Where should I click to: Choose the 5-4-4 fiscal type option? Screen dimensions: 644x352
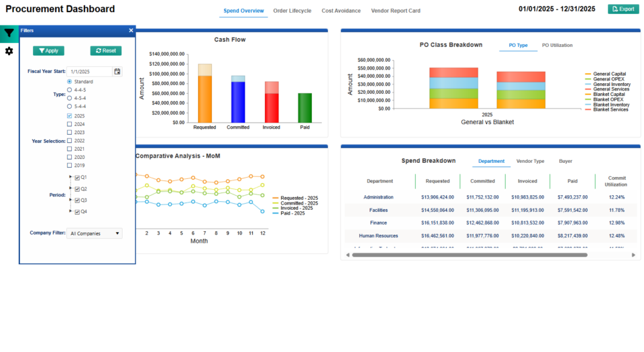point(70,107)
